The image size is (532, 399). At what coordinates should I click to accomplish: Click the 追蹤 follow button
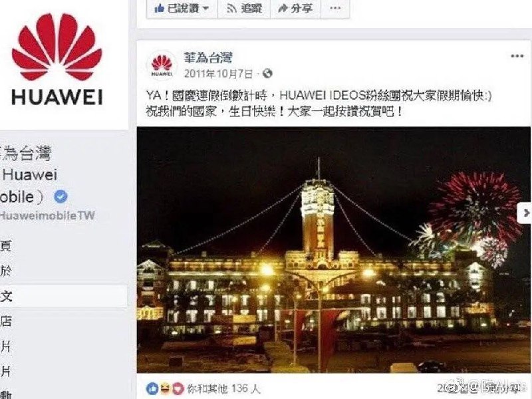tap(244, 9)
